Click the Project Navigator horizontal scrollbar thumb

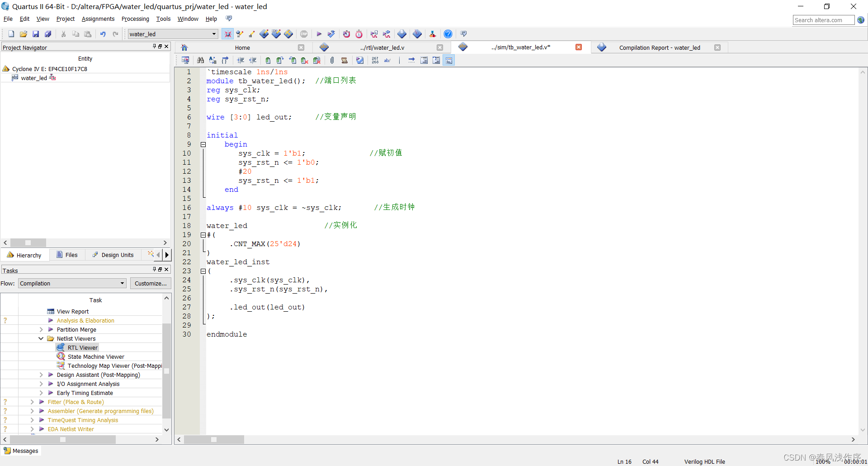28,243
